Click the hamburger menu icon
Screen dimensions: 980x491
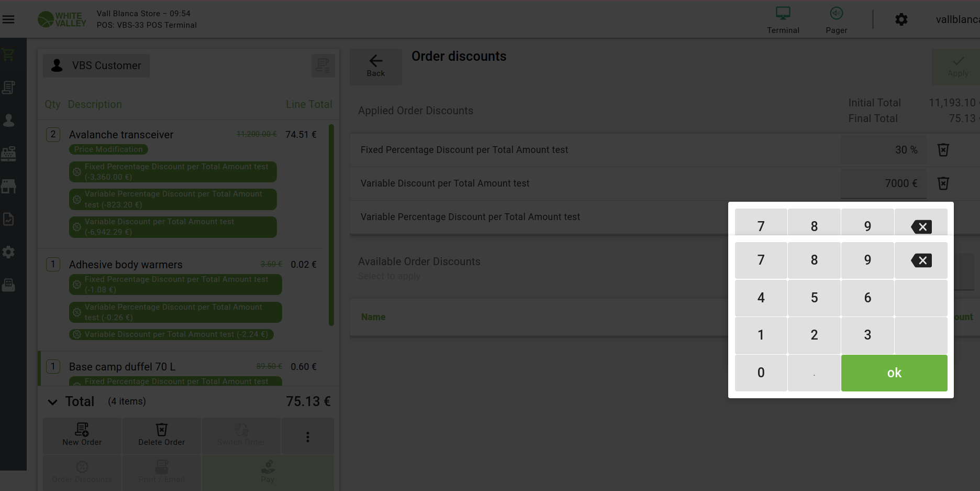pos(8,19)
